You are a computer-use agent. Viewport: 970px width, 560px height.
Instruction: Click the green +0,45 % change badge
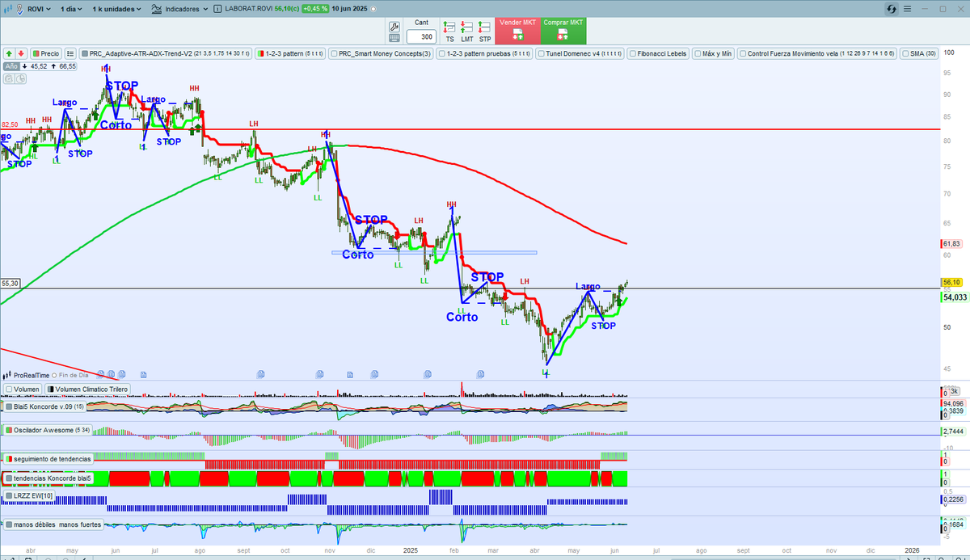coord(314,9)
